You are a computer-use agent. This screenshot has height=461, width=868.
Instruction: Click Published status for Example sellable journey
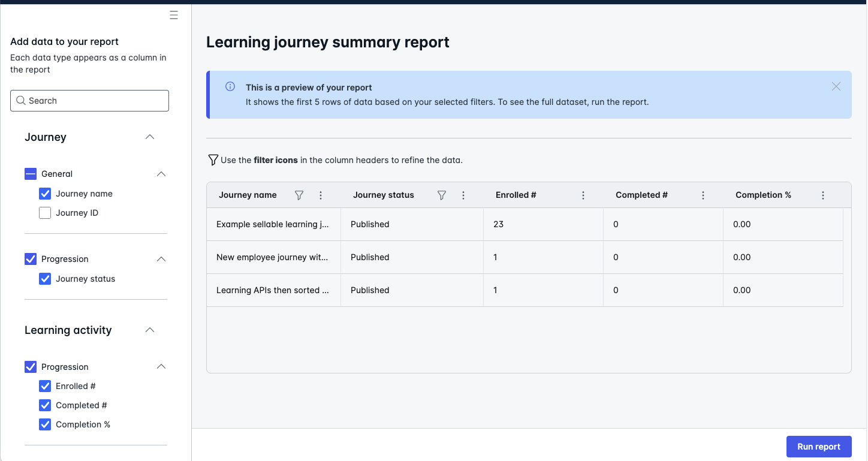[370, 224]
